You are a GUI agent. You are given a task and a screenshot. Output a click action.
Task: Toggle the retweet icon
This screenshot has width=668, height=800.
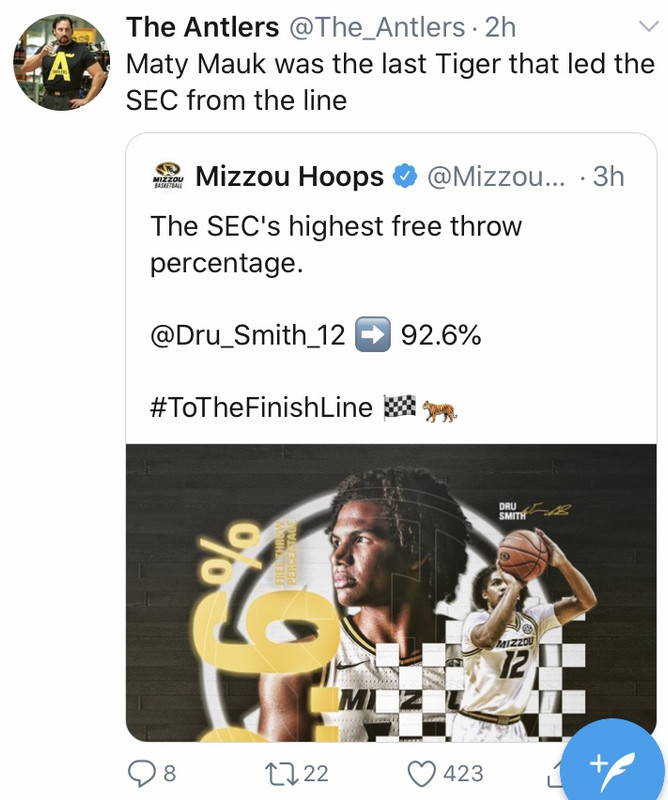pos(274,773)
